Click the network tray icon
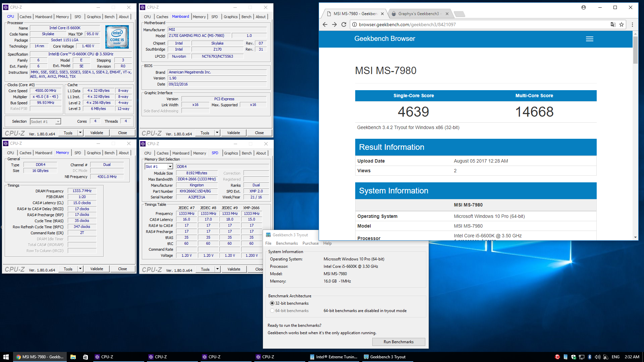644x362 pixels. point(581,357)
